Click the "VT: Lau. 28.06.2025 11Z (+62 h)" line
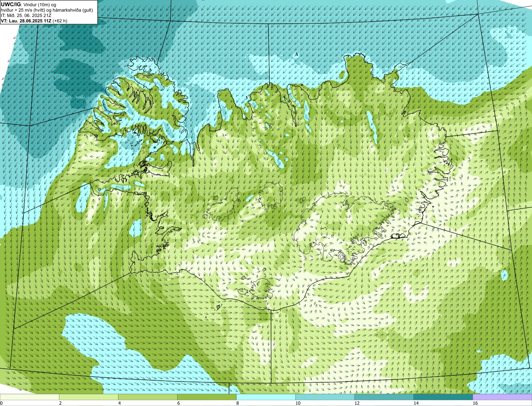532x406 pixels. coord(34,21)
